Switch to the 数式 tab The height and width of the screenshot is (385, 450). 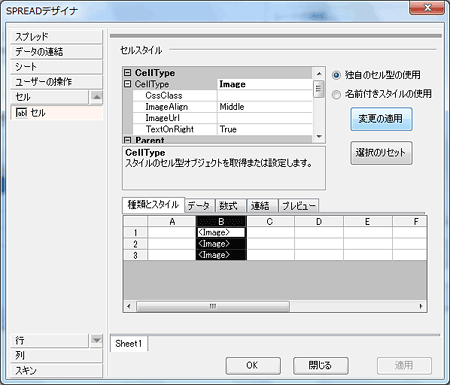pyautogui.click(x=231, y=206)
